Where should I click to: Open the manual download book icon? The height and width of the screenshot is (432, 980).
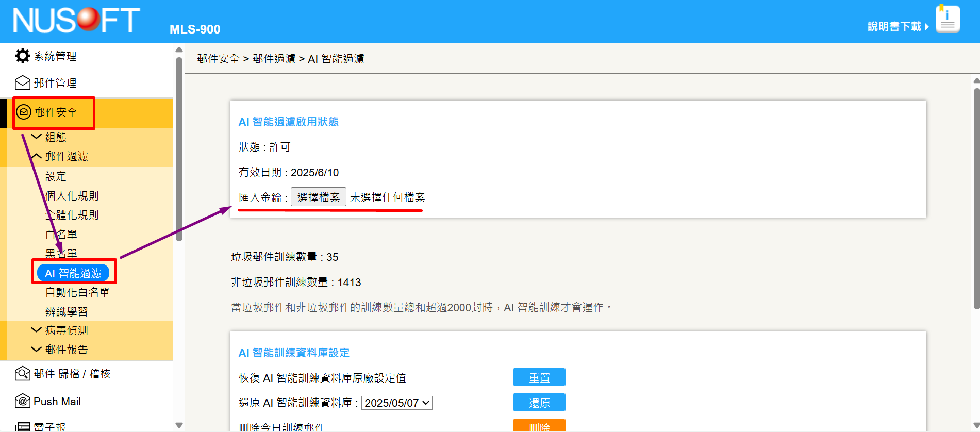click(x=947, y=20)
